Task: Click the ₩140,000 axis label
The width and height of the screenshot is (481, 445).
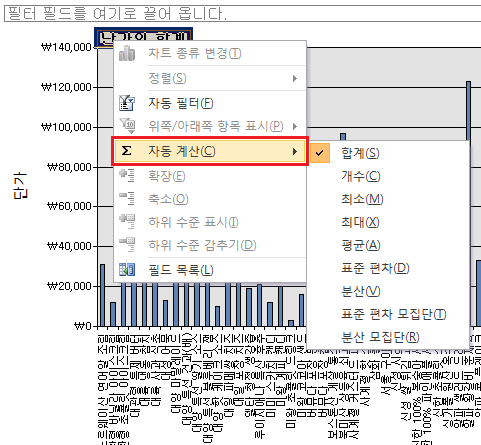Action: [x=66, y=47]
